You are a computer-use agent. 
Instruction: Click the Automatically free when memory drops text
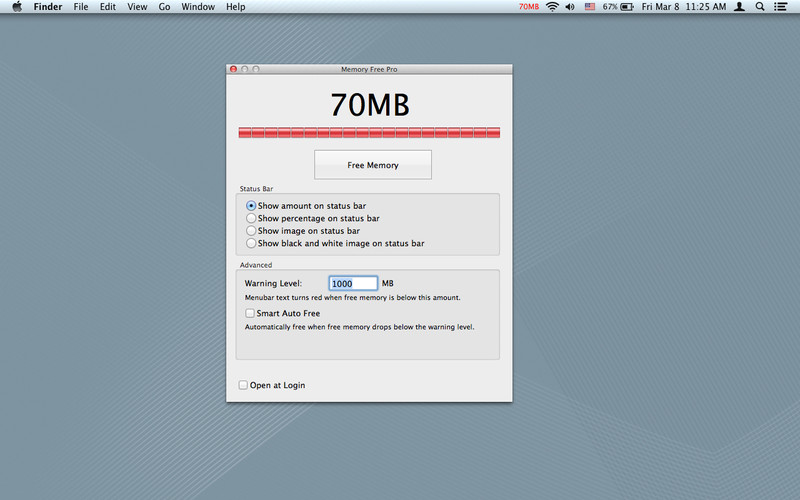pos(360,327)
